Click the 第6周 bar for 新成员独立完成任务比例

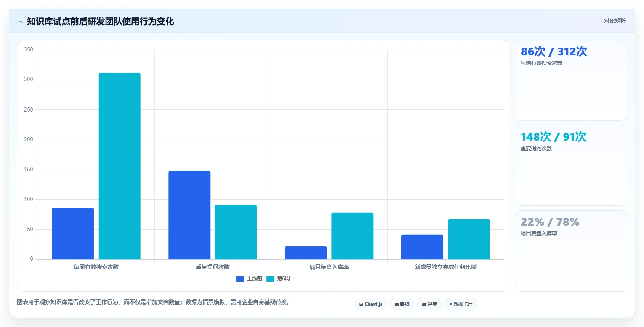(x=469, y=239)
